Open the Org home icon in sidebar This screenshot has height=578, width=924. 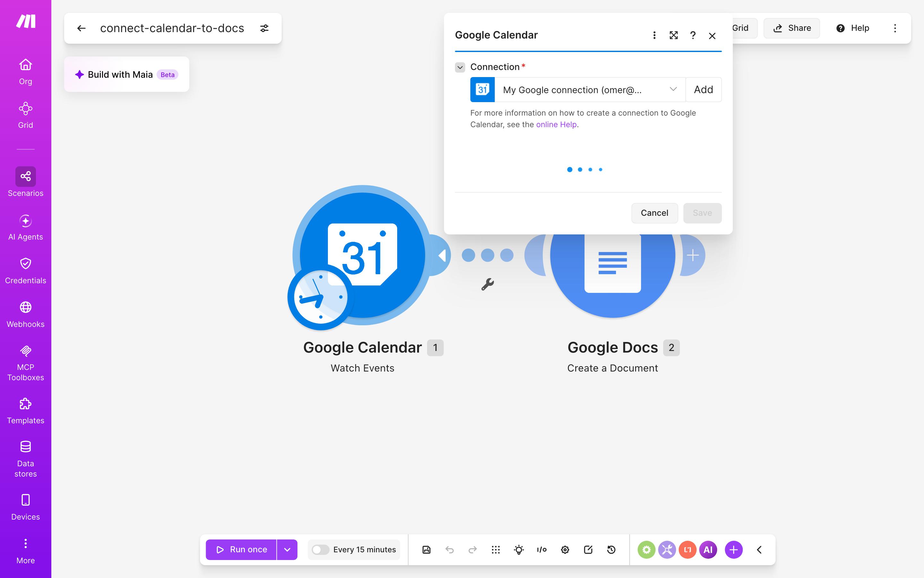pyautogui.click(x=26, y=72)
